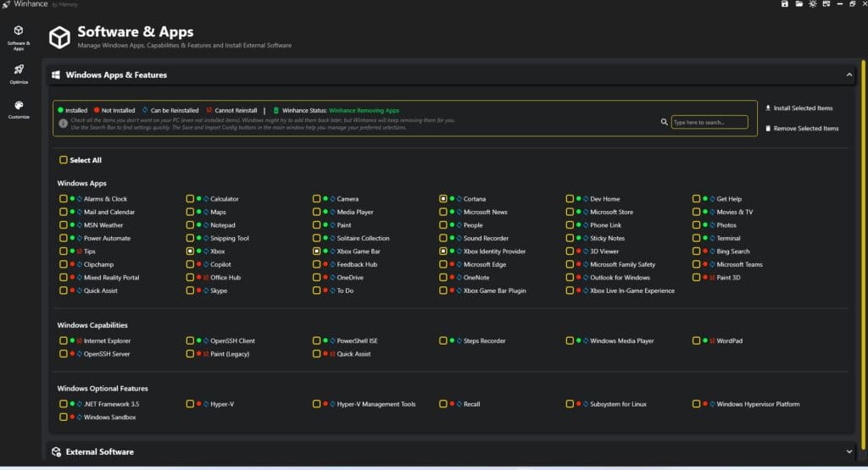
Task: Click the search magnifier icon
Action: [x=665, y=122]
